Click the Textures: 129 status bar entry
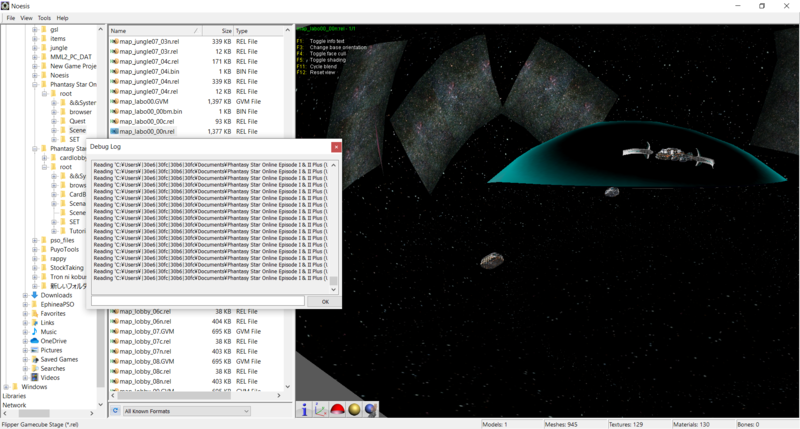 coord(626,424)
